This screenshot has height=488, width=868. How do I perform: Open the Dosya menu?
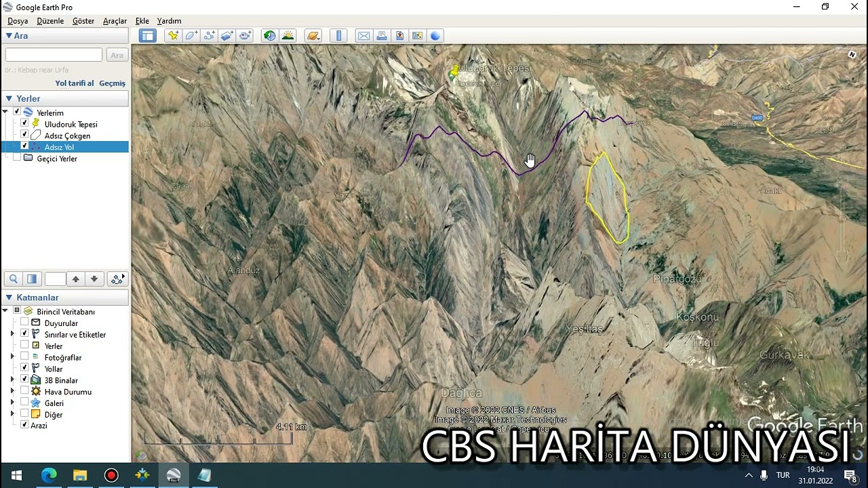coord(18,21)
